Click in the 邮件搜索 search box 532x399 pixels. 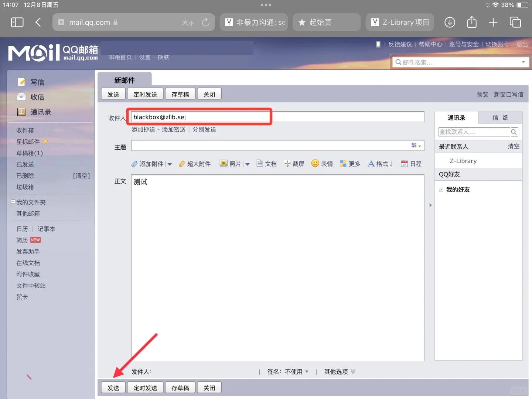(461, 62)
